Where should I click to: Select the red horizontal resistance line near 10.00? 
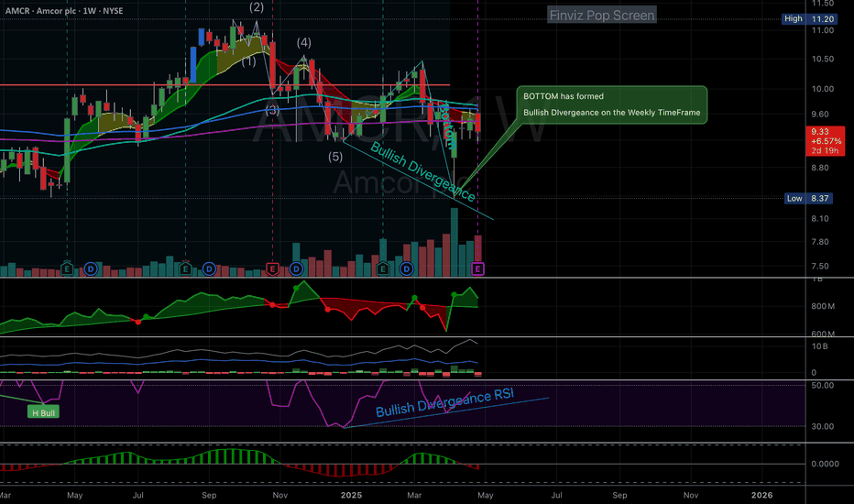click(x=224, y=85)
